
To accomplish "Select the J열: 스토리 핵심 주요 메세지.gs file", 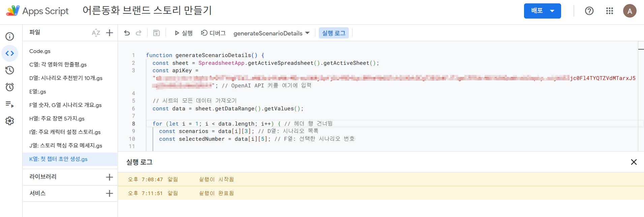I will [x=66, y=145].
